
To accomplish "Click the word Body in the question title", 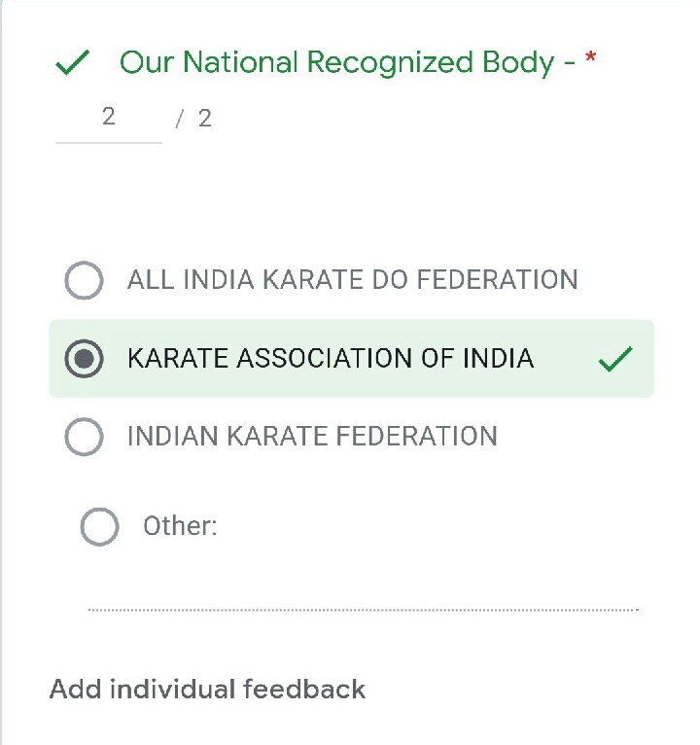I will click(520, 63).
